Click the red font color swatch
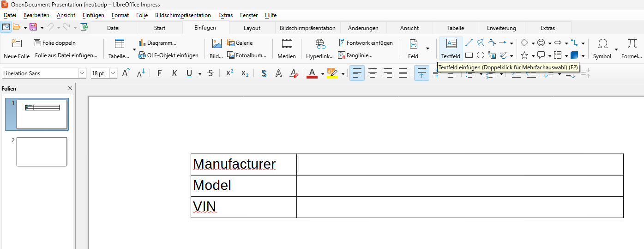 312,73
